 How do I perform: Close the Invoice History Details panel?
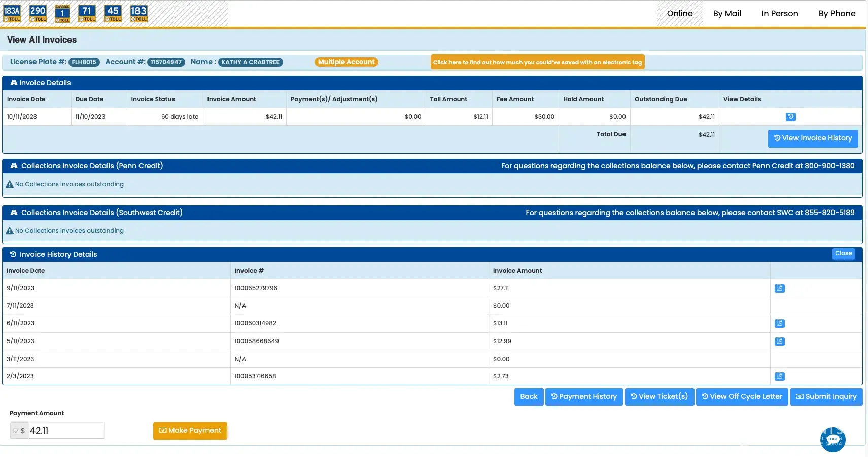pyautogui.click(x=843, y=254)
